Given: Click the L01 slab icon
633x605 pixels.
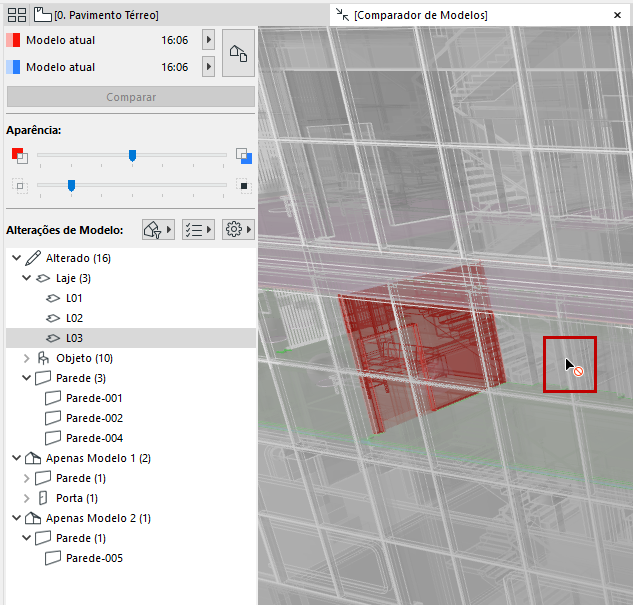Looking at the screenshot, I should click(53, 298).
